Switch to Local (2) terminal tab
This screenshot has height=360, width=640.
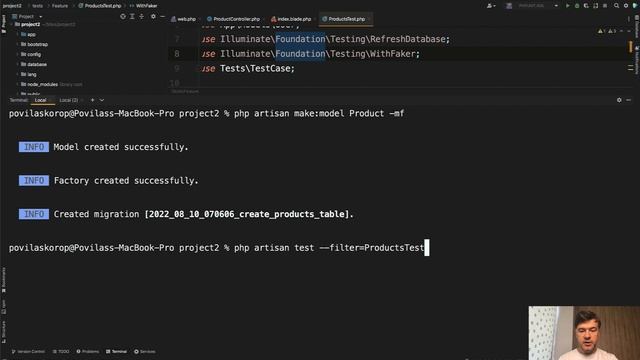[x=69, y=100]
